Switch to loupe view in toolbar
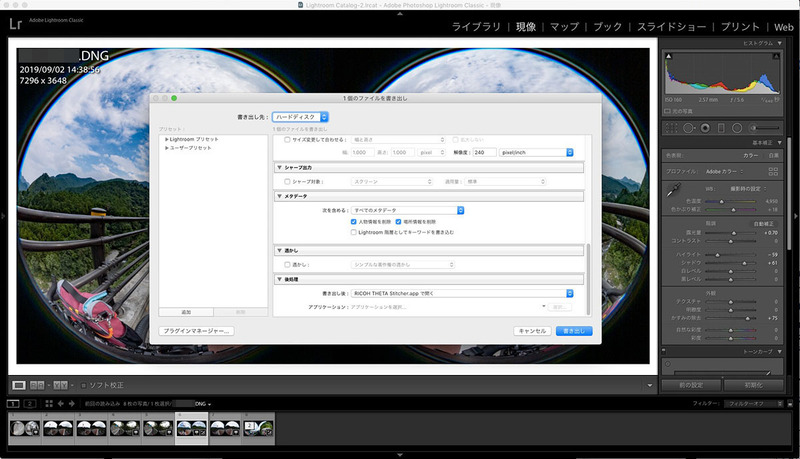The image size is (800, 459). 18,385
